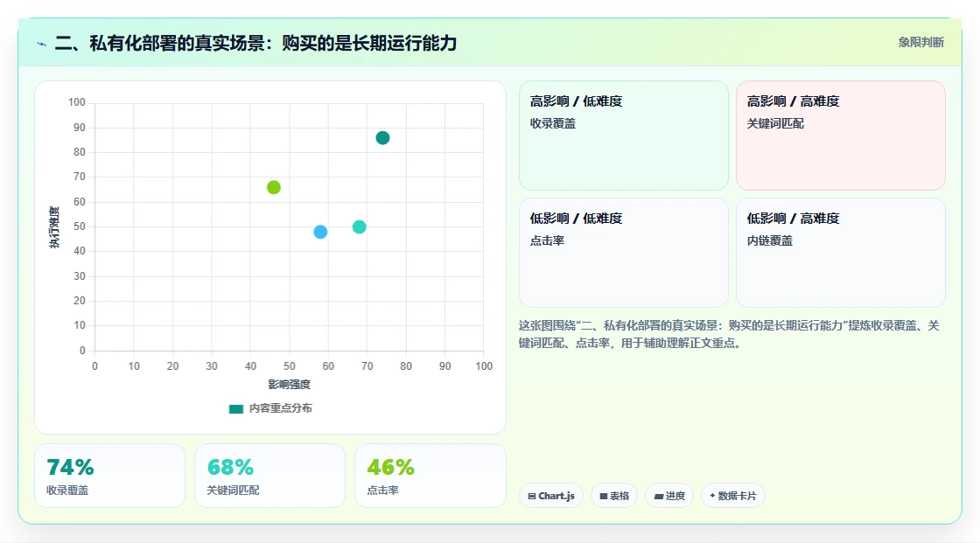Viewport: 980px width, 543px height.
Task: Click the y-axis tick label 100
Action: click(77, 101)
